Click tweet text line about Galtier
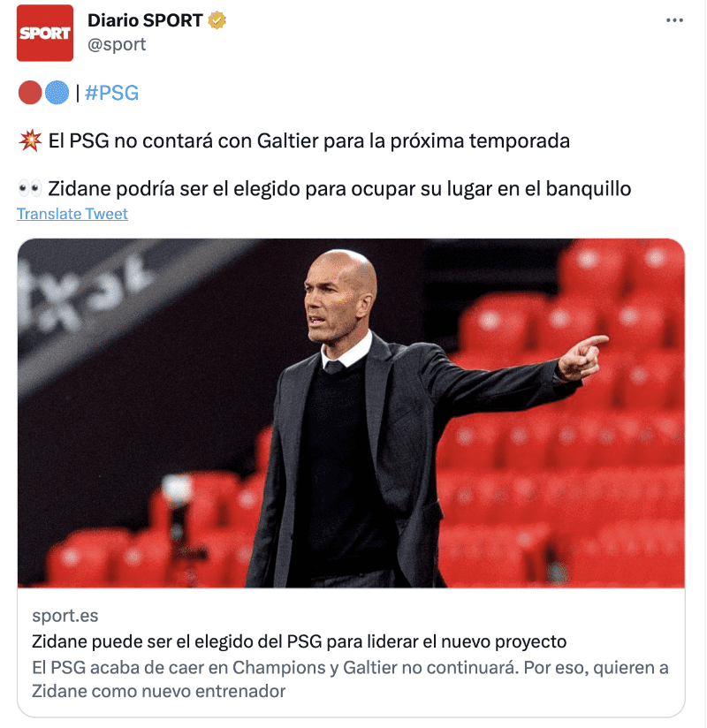 pos(309,141)
